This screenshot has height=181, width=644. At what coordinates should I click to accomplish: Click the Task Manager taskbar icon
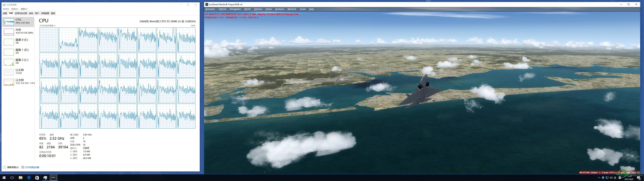click(45, 178)
